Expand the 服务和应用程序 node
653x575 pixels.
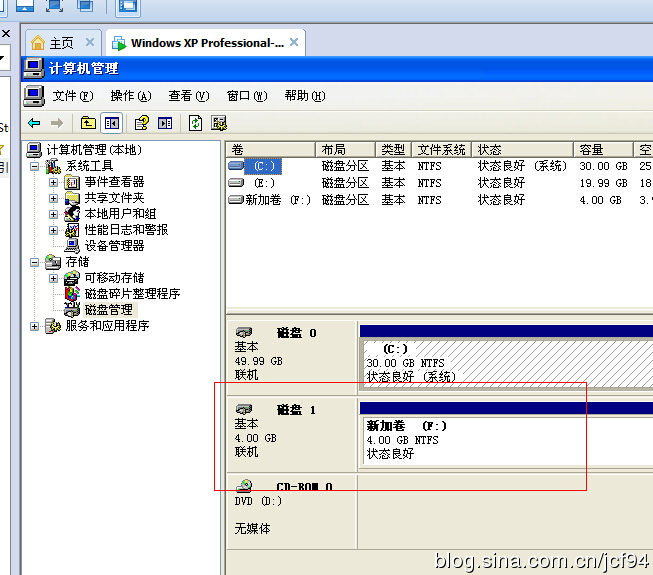(x=35, y=326)
